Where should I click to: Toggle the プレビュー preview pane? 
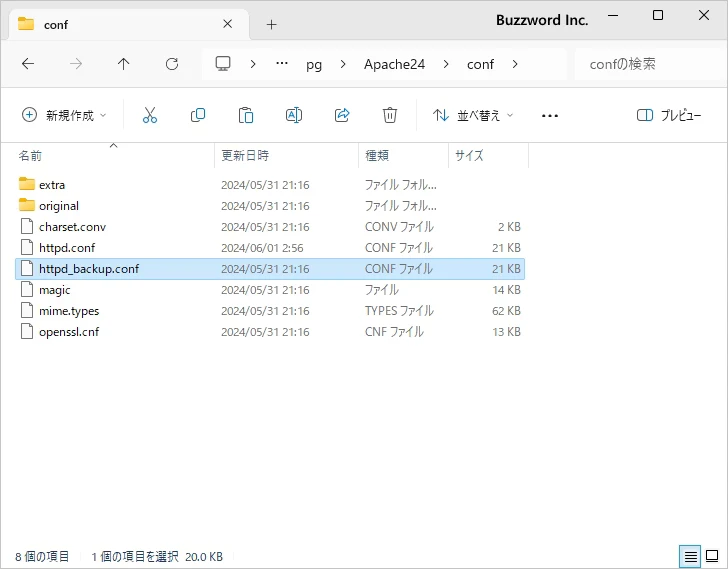669,115
